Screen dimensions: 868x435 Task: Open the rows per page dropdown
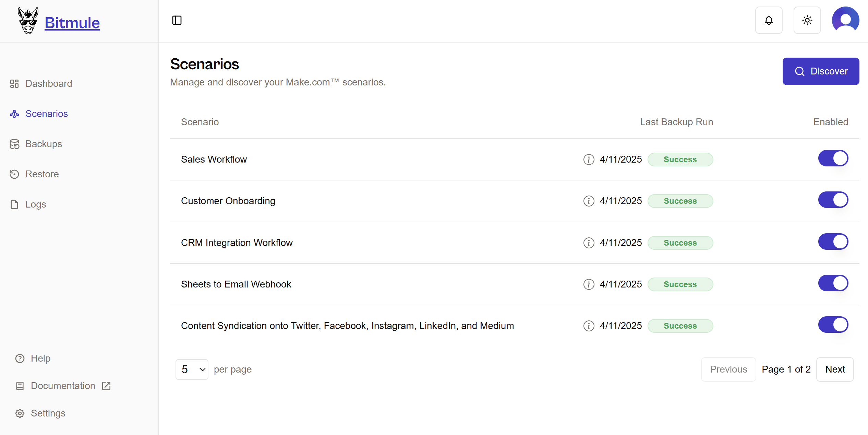[x=192, y=369]
